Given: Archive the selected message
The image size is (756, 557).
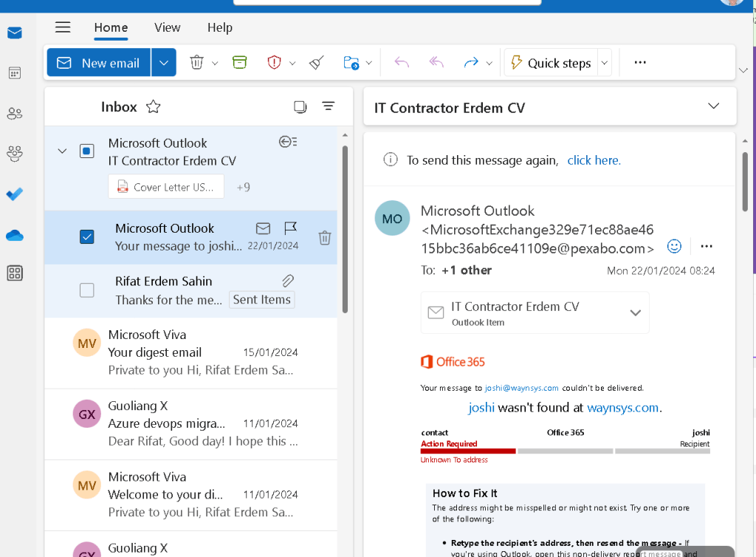Looking at the screenshot, I should (x=240, y=62).
